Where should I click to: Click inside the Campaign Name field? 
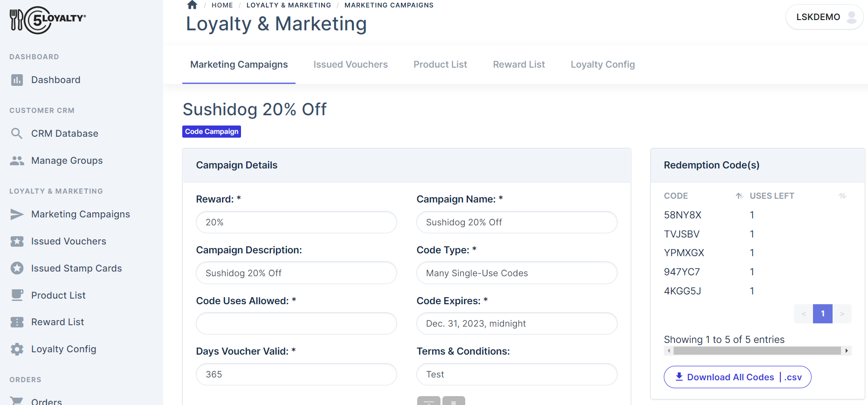pos(517,222)
